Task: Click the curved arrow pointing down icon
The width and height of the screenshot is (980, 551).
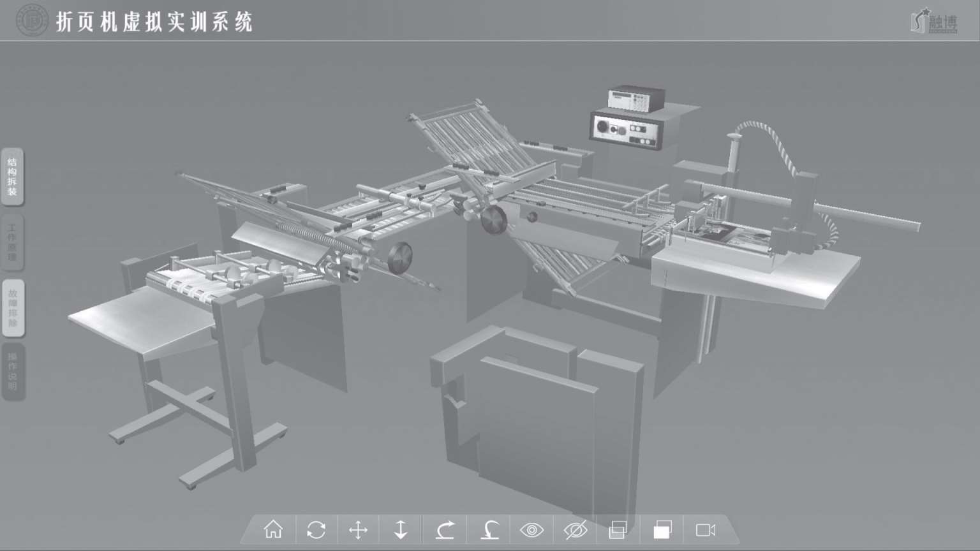Action: pyautogui.click(x=489, y=530)
